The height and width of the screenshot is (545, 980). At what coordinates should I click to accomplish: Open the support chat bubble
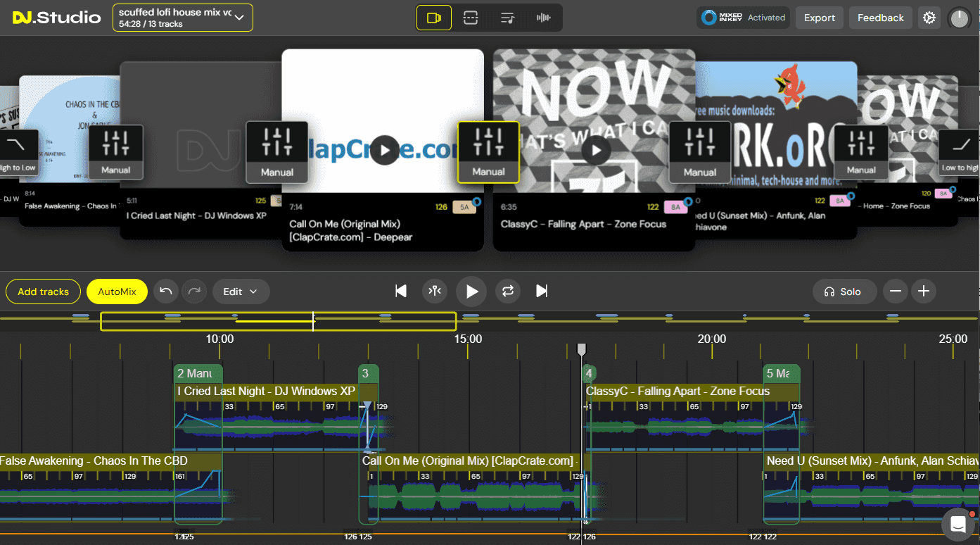click(957, 523)
